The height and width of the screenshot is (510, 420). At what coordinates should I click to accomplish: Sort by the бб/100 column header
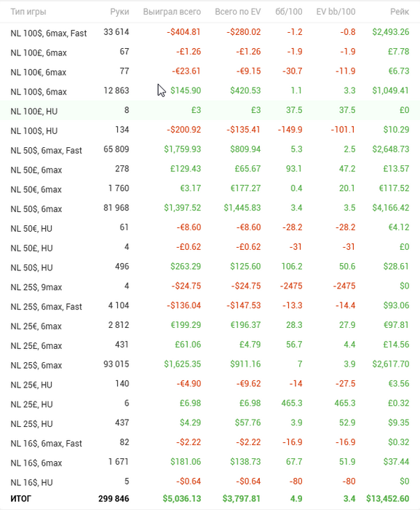pyautogui.click(x=289, y=12)
